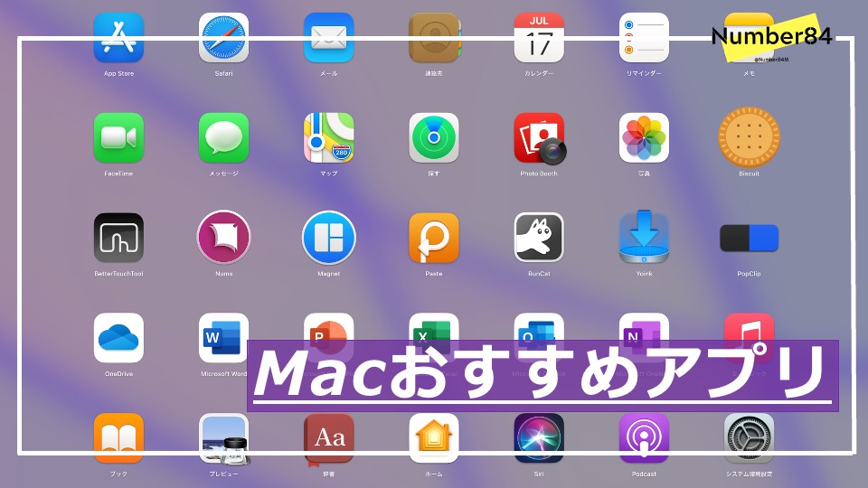Open System Preferences (システム環境設定)

pyautogui.click(x=749, y=438)
